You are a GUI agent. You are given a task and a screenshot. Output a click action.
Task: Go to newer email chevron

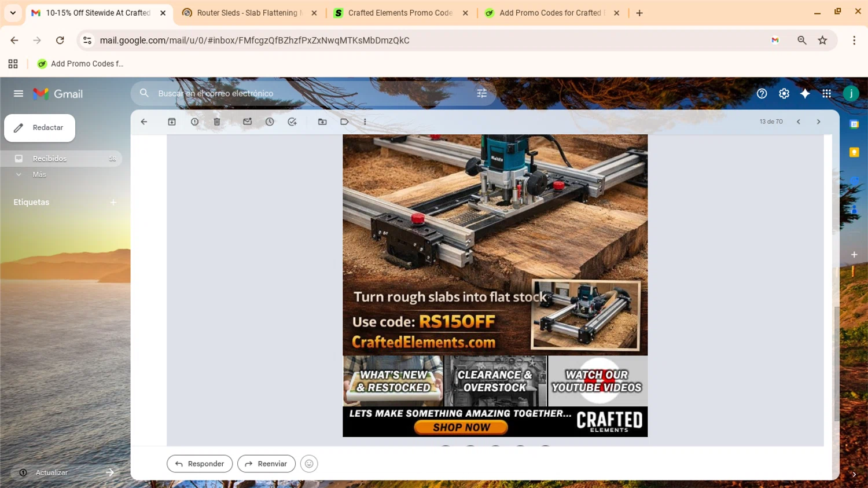click(799, 122)
